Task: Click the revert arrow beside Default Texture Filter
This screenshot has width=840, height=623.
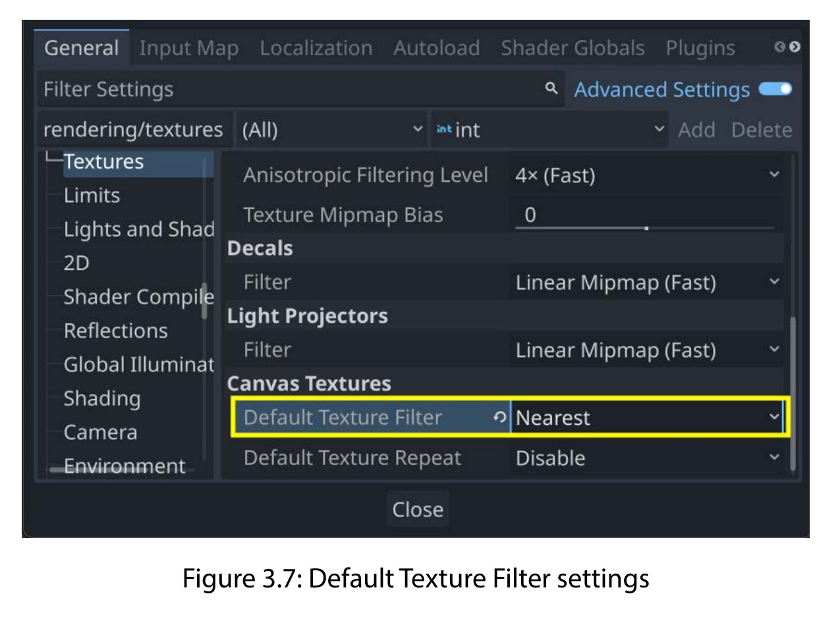Action: (x=500, y=418)
